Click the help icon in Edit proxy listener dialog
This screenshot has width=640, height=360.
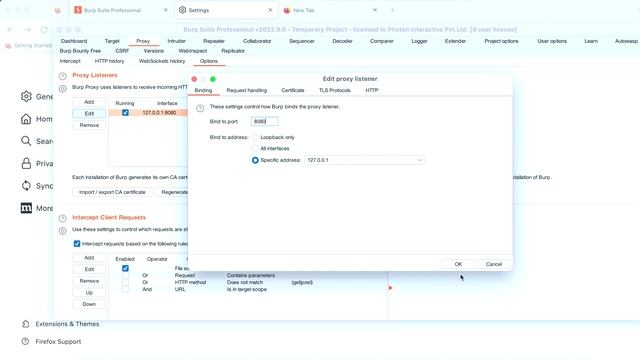pyautogui.click(x=200, y=108)
